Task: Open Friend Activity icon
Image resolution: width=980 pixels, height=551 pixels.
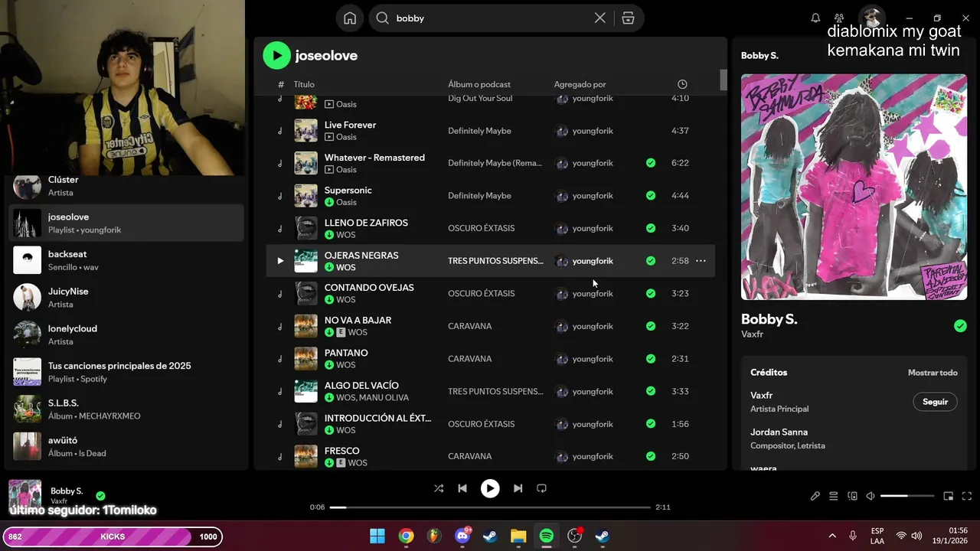Action: 839,18
